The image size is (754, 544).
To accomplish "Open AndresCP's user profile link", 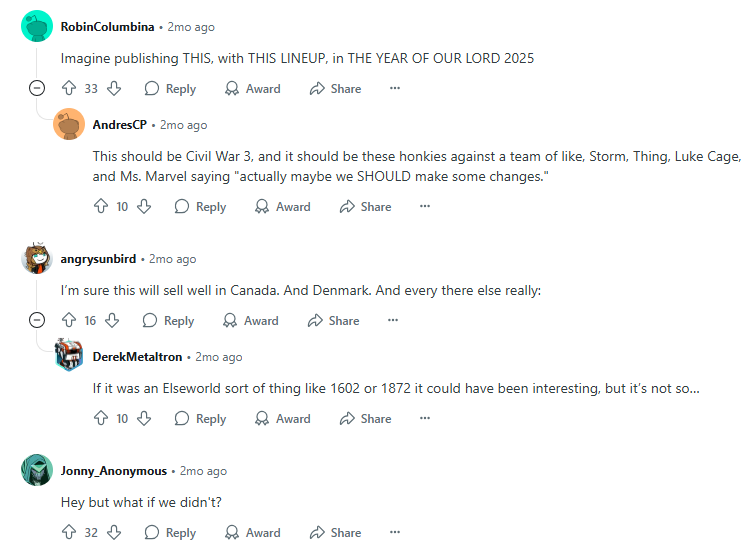I will (120, 125).
